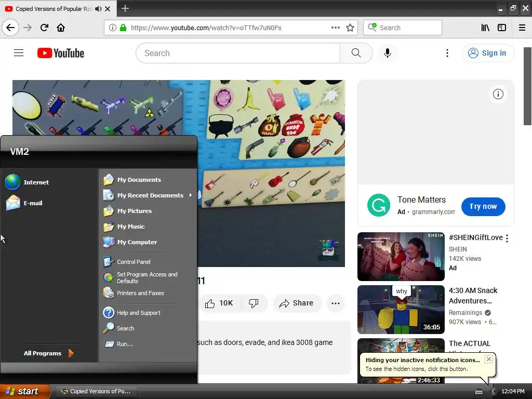Open the YouTube guide hamburger menu
532x399 pixels.
click(x=19, y=53)
